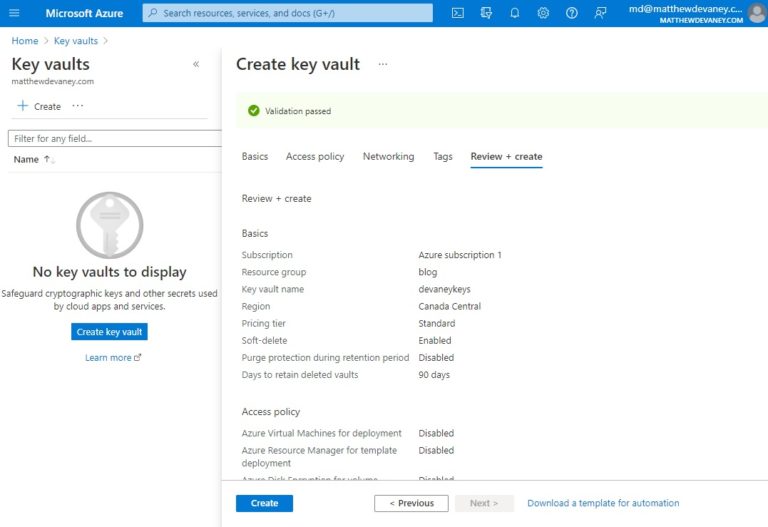Click the user account avatar
The image size is (768, 527).
757,13
